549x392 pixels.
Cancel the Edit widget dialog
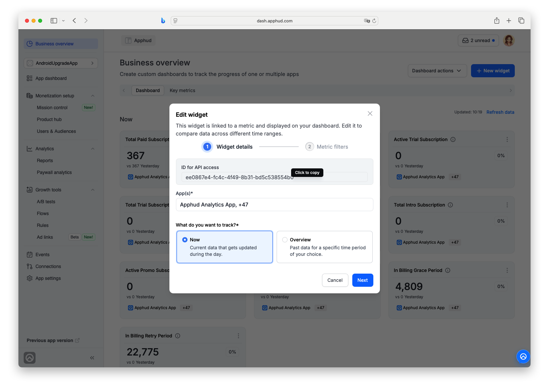(x=335, y=280)
